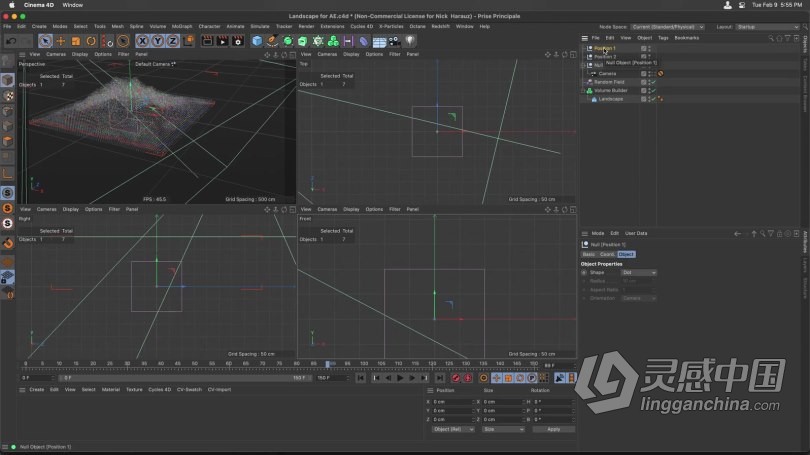Click the Apply coordinates button
The image size is (810, 455).
click(x=553, y=430)
